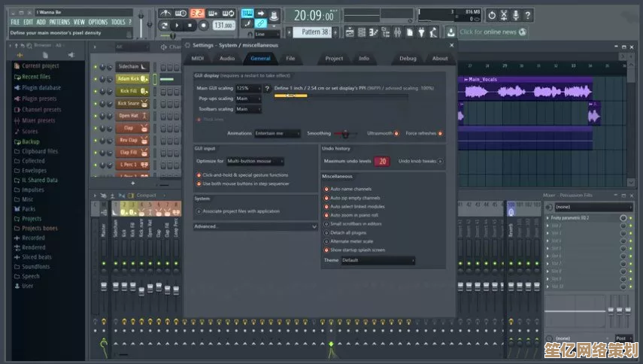The width and height of the screenshot is (643, 364).
Task: Open the Theme dropdown
Action: pos(377,260)
